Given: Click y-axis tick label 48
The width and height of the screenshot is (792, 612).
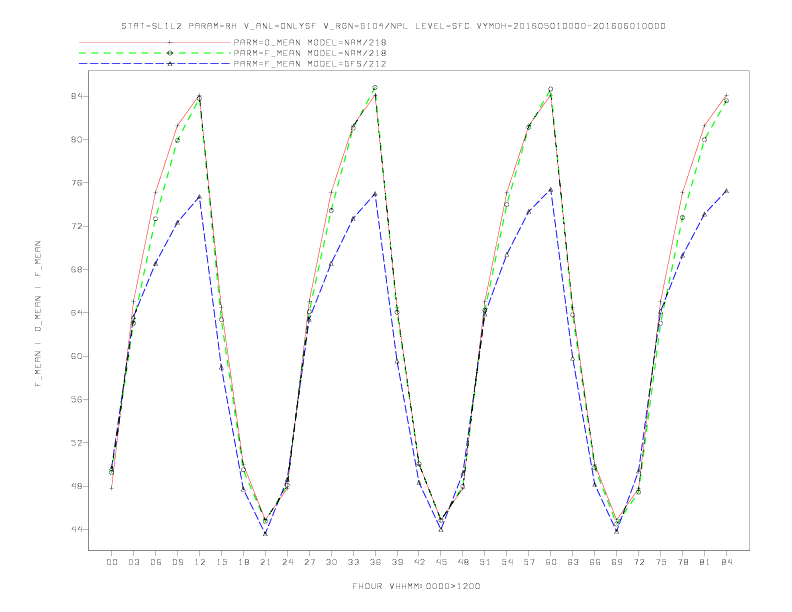Looking at the screenshot, I should 76,486.
